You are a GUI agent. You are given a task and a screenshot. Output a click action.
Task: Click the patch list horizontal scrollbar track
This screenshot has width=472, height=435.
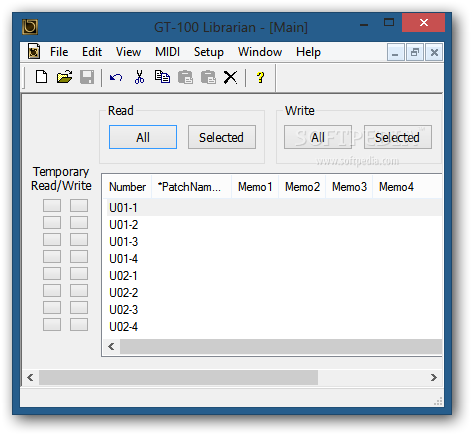(x=281, y=347)
